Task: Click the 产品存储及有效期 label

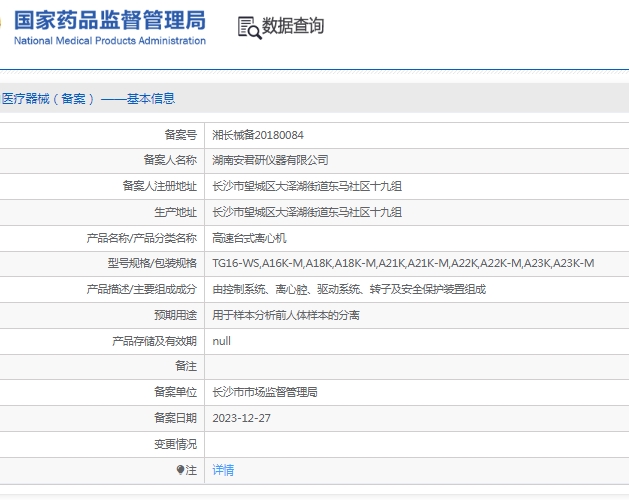Action: (154, 341)
